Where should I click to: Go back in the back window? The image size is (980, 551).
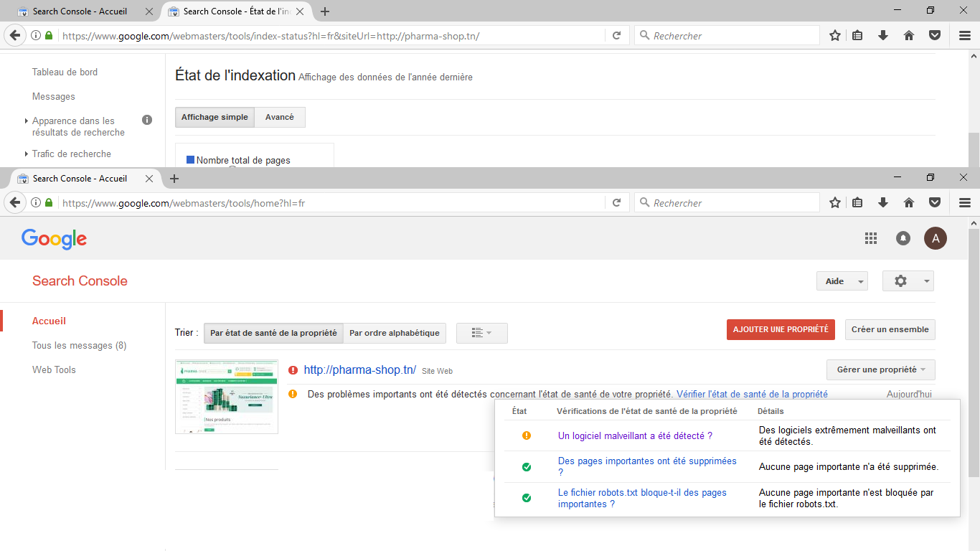tap(16, 36)
